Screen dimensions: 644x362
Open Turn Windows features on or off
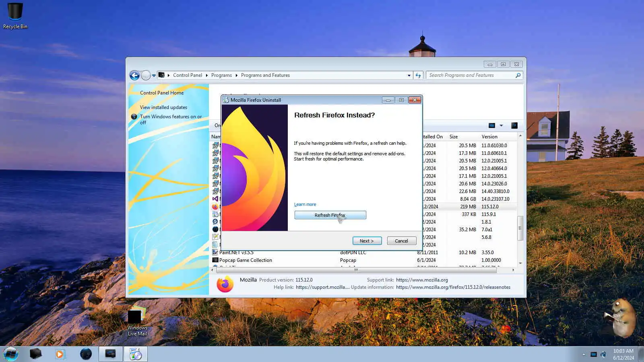click(x=171, y=119)
